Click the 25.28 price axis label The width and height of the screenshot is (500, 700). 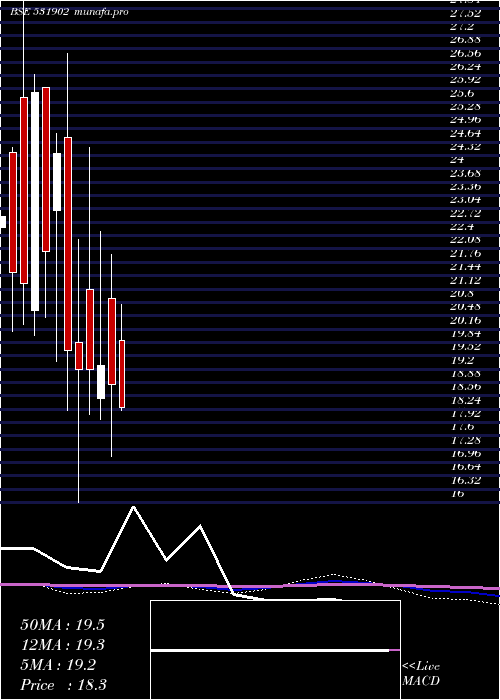pos(466,107)
